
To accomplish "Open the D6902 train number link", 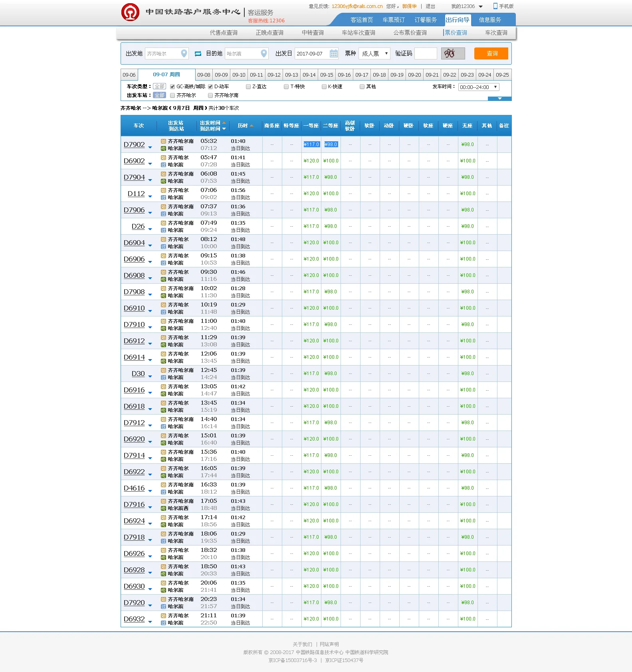I will tap(134, 161).
